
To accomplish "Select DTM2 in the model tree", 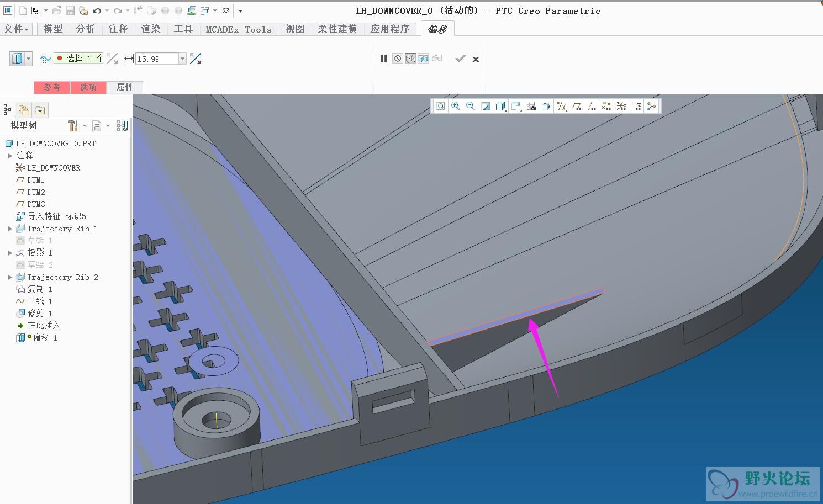I will [36, 192].
